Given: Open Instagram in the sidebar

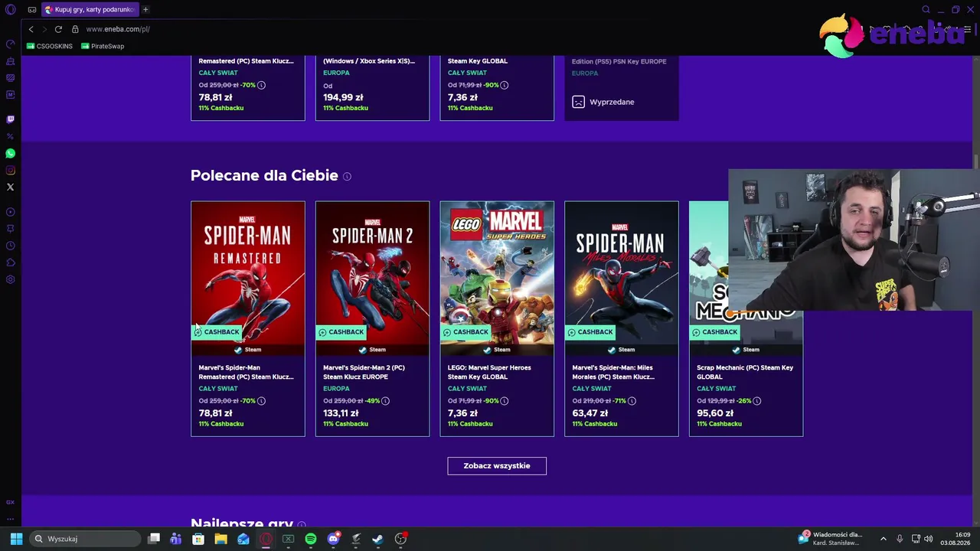Looking at the screenshot, I should click(x=11, y=171).
